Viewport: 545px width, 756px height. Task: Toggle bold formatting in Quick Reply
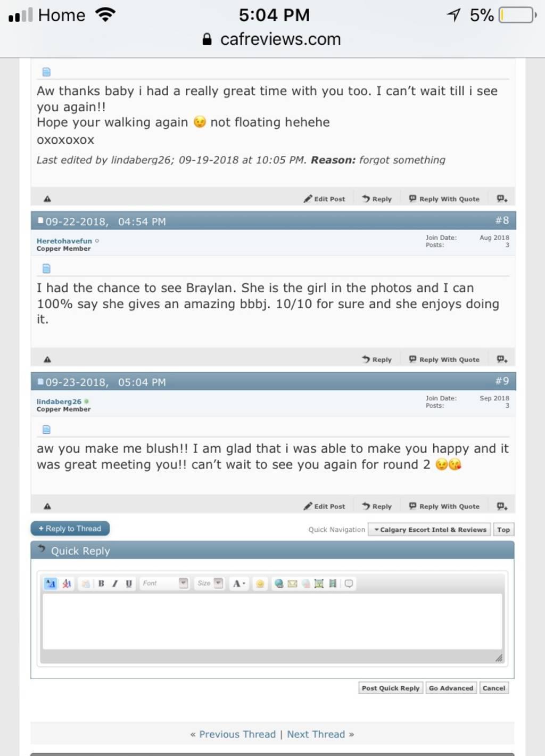click(101, 584)
